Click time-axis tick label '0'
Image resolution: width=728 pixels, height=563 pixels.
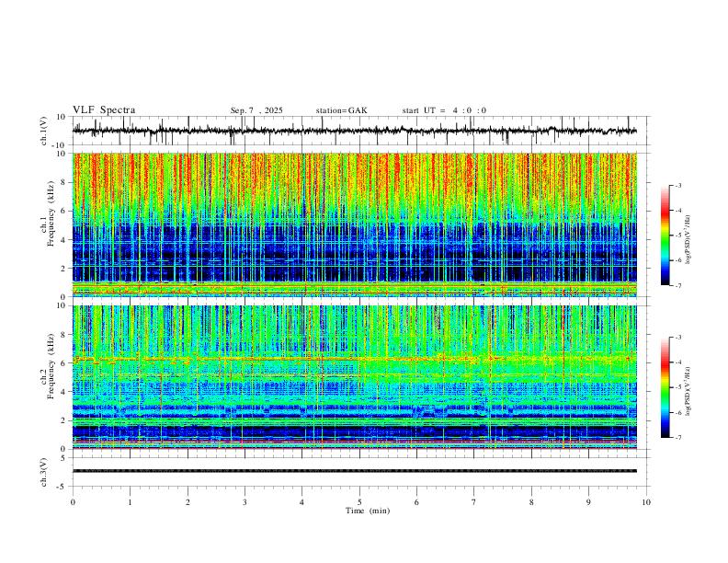tap(73, 502)
